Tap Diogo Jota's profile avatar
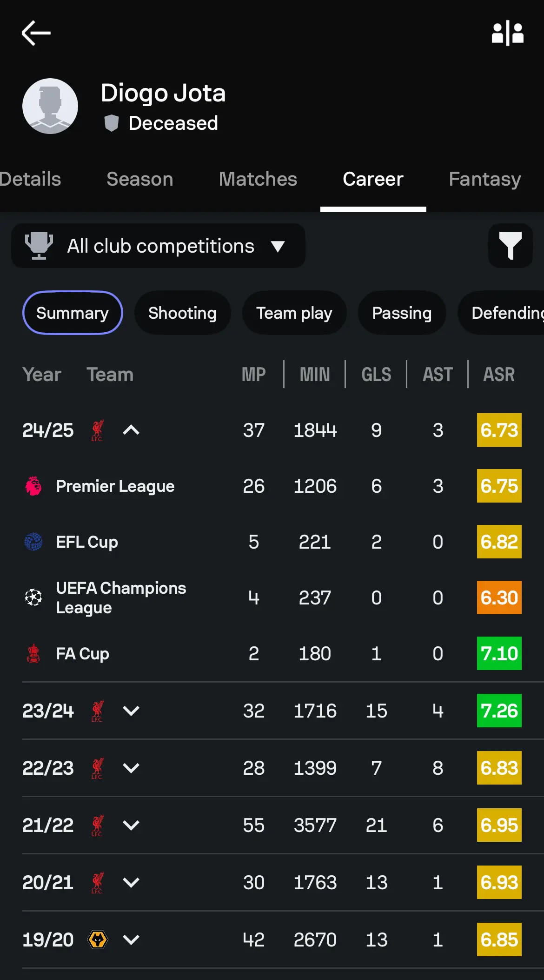This screenshot has height=980, width=544. pyautogui.click(x=50, y=106)
